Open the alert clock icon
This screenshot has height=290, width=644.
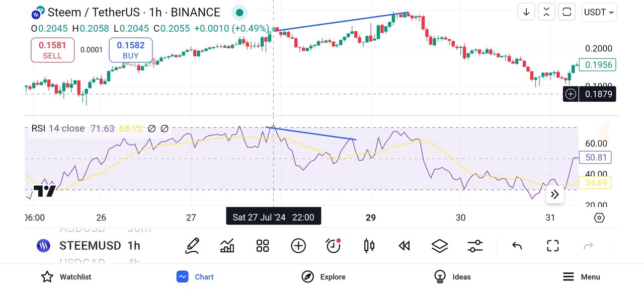point(334,246)
